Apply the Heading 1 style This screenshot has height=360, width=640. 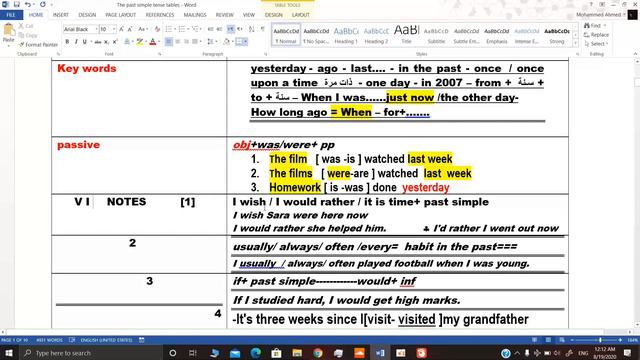(346, 36)
